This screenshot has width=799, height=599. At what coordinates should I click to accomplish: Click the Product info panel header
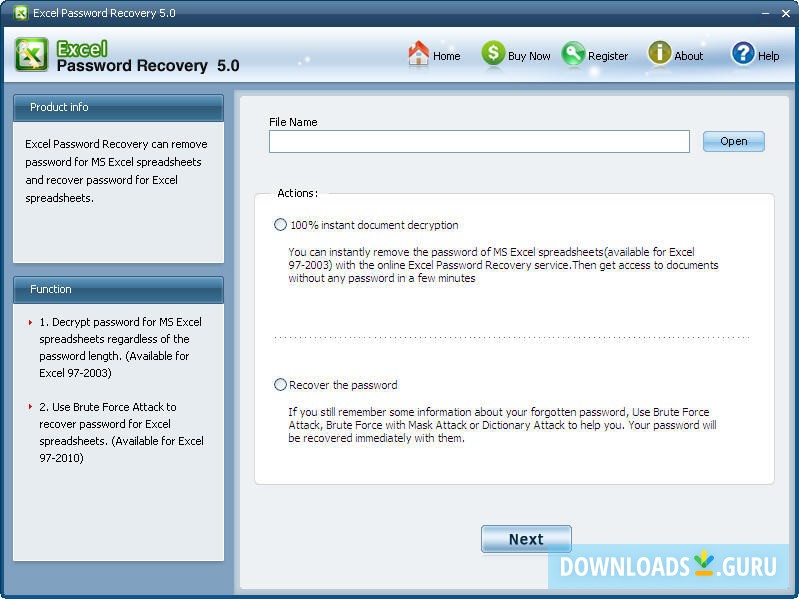(x=118, y=107)
